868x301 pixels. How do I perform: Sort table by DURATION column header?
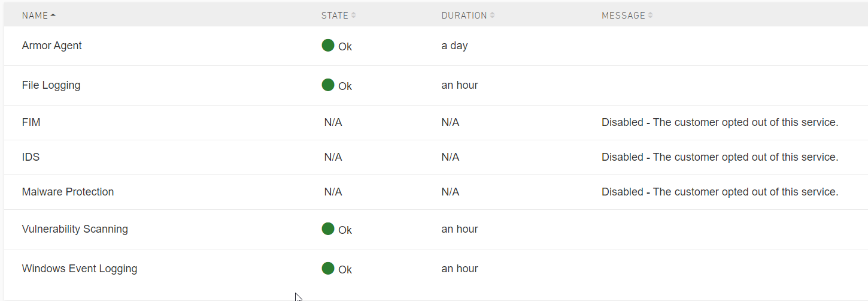point(464,16)
